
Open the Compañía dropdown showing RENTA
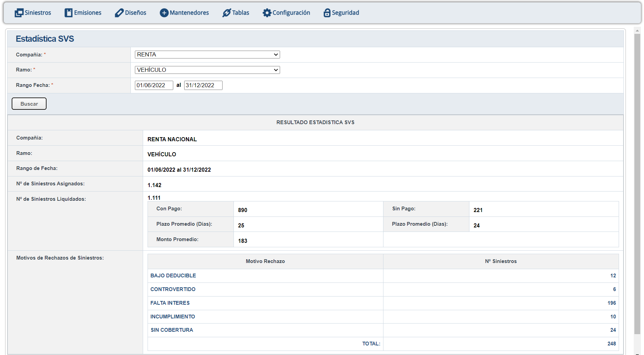(x=207, y=55)
